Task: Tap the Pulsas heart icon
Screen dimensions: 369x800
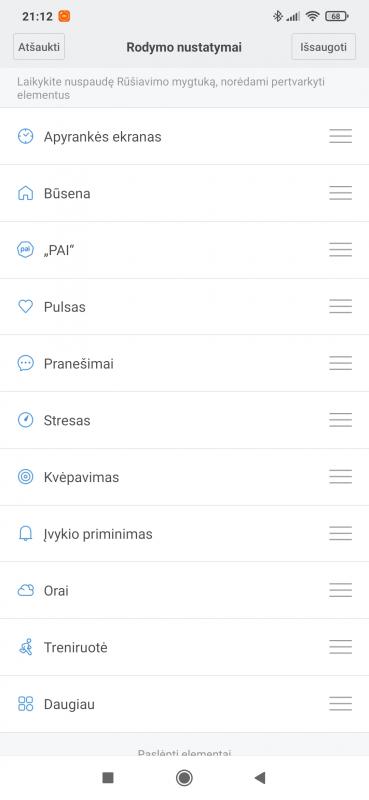Action: click(x=26, y=307)
